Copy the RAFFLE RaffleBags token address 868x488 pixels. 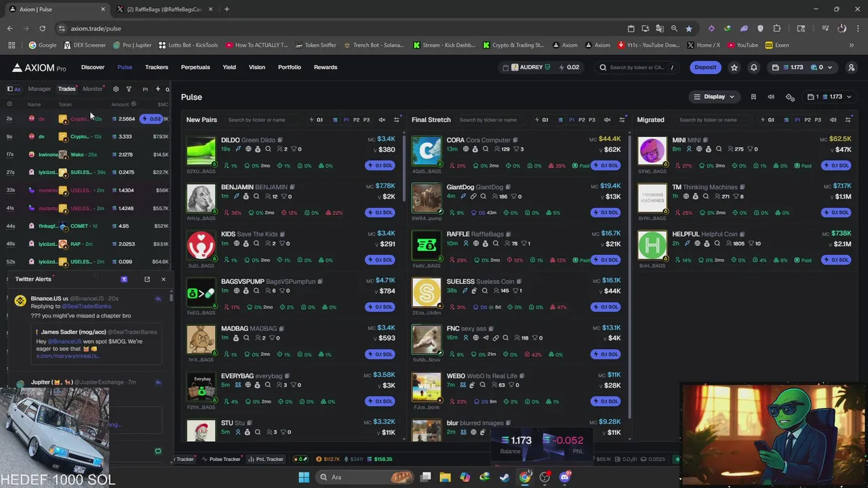(509, 234)
